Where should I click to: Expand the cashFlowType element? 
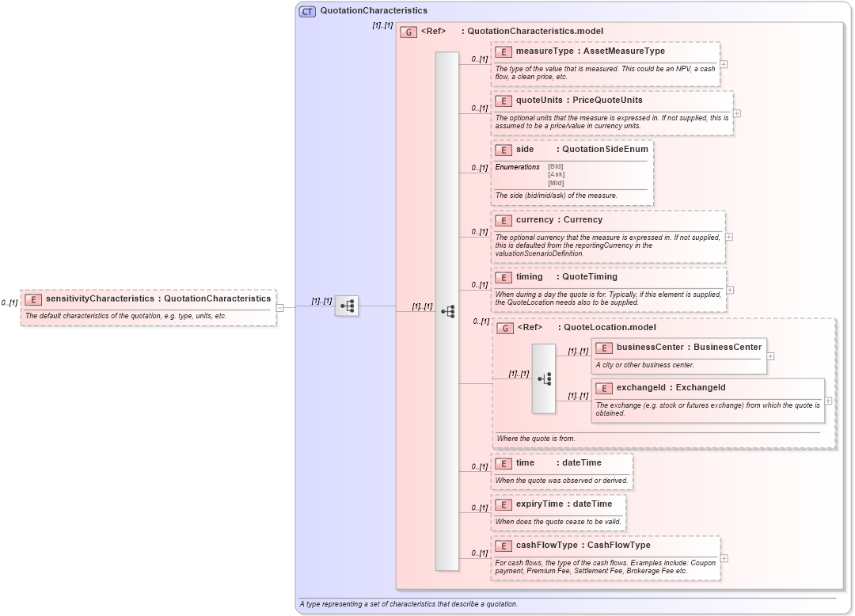724,558
